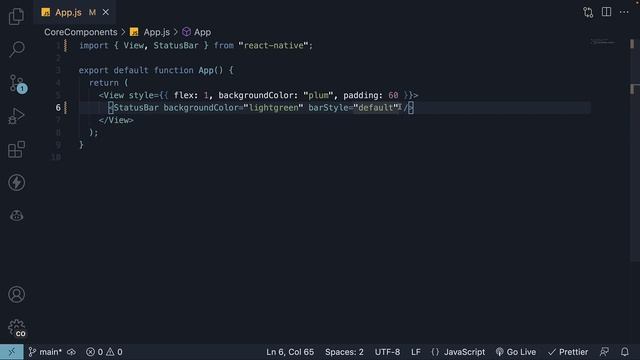Image resolution: width=640 pixels, height=360 pixels.
Task: Click Ln 6, Col 65 position indicator
Action: (290, 352)
